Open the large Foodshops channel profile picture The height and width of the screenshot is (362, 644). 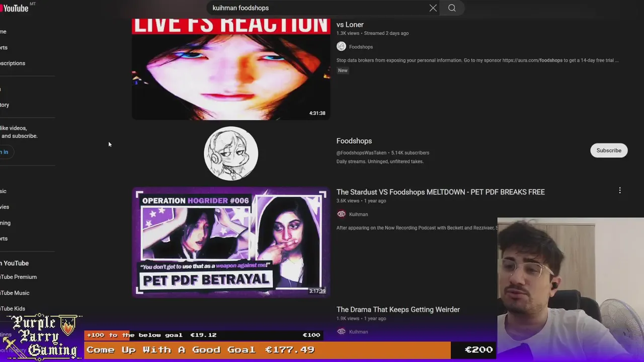coord(231,153)
